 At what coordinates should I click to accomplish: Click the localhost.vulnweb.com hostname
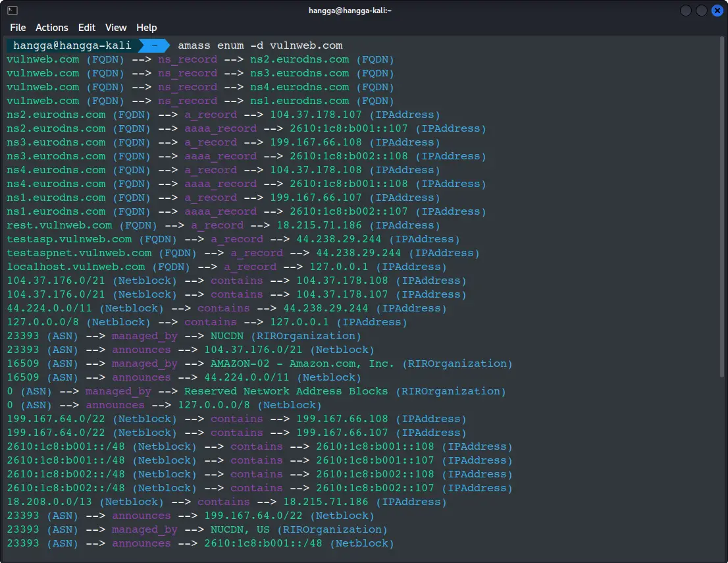pos(76,267)
